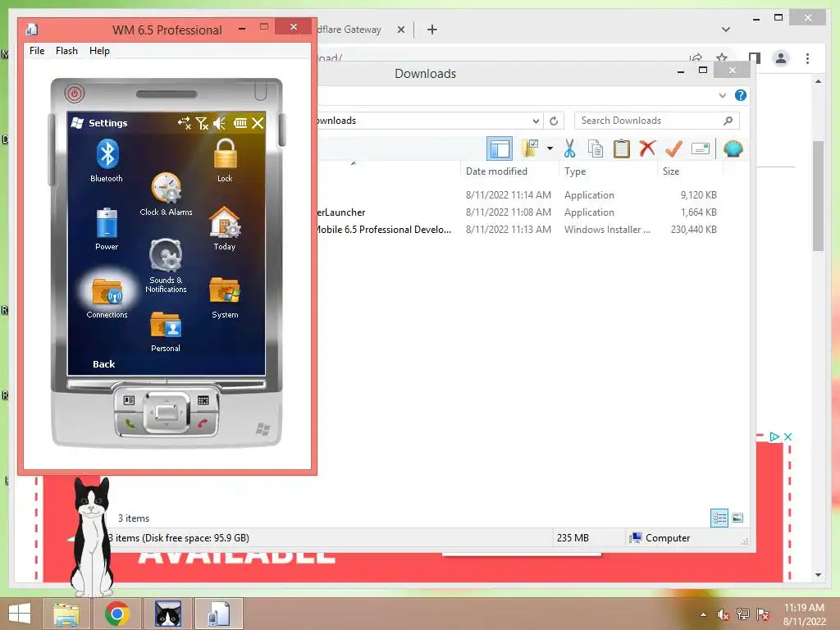This screenshot has width=840, height=630.
Task: Click the Copy icon in Downloads toolbar
Action: click(596, 148)
